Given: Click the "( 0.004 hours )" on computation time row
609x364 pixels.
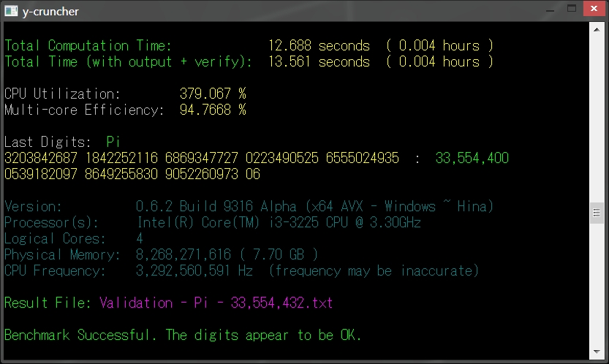Looking at the screenshot, I should (x=439, y=46).
